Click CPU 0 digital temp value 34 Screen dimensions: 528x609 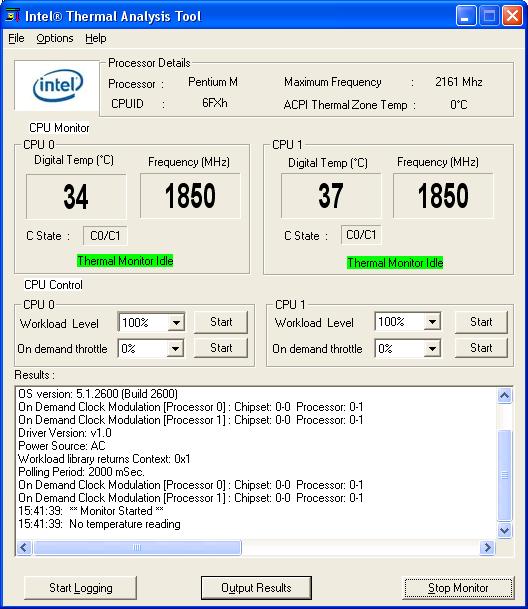point(76,197)
